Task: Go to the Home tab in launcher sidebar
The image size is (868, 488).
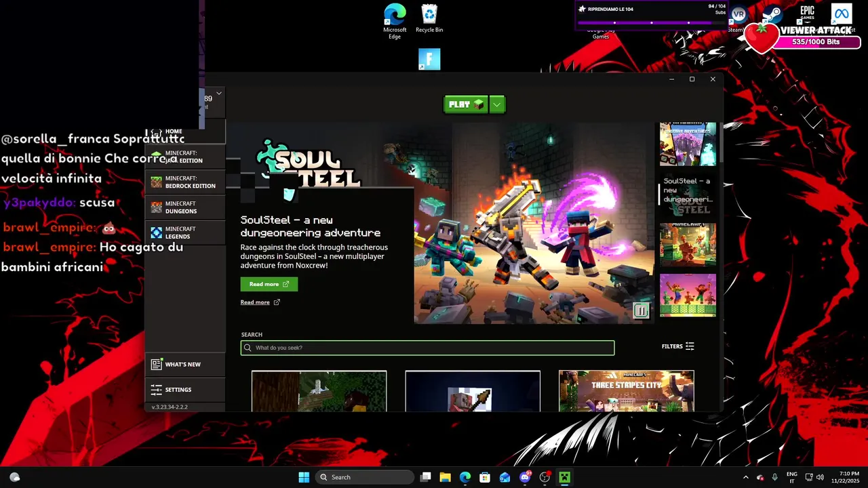Action: pyautogui.click(x=185, y=131)
